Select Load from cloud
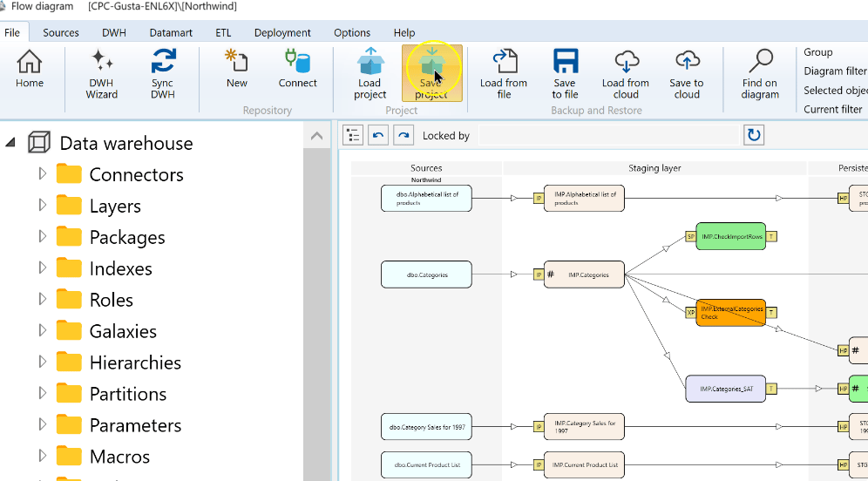Screen dimensions: 868x481 tap(626, 74)
